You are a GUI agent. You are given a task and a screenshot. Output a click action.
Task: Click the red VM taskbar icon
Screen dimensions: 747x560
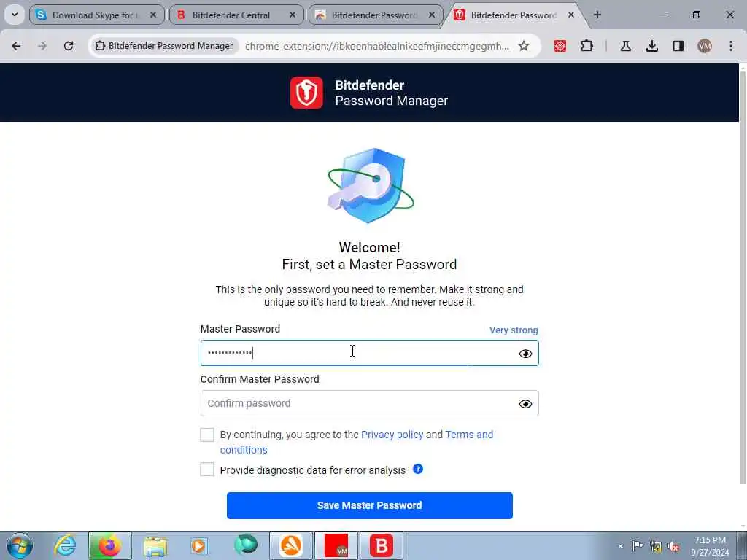pyautogui.click(x=336, y=545)
